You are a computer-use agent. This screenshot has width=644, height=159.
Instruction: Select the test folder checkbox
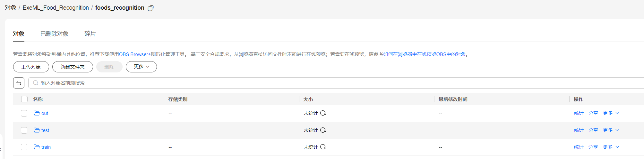coord(24,130)
